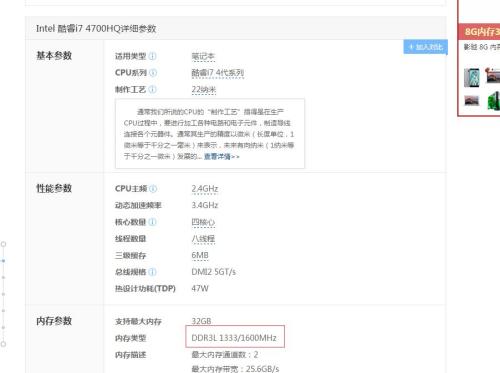Click the 热设计功耗(TDP) label
Viewport: 500px width, 373px height.
145,289
